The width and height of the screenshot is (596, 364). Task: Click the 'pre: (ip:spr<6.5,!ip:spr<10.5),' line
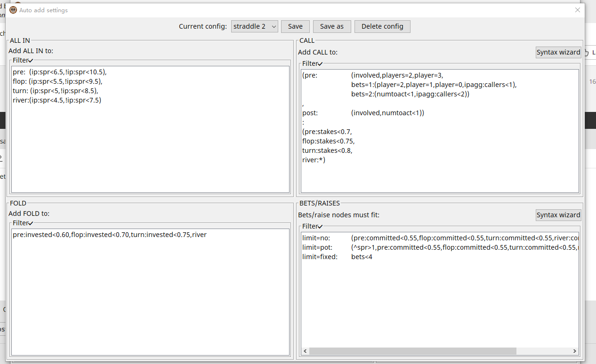60,72
